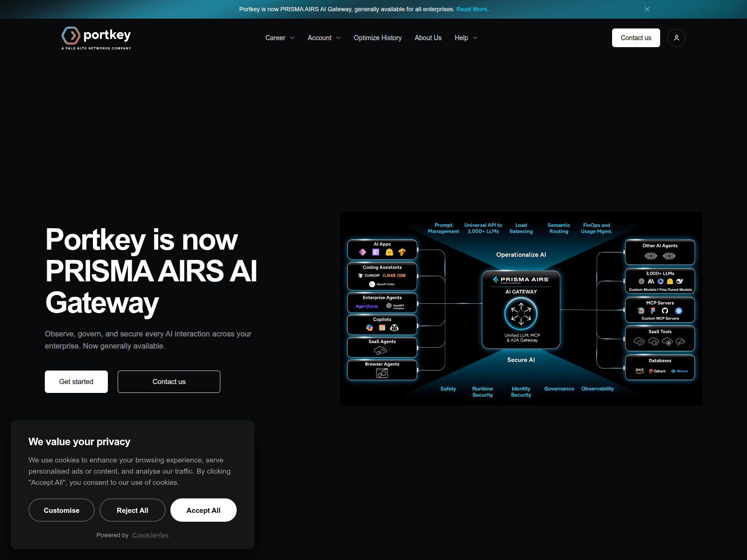Screen dimensions: 747x560
Task: Click the Notion icon under MCP Servers
Action: pyautogui.click(x=641, y=311)
